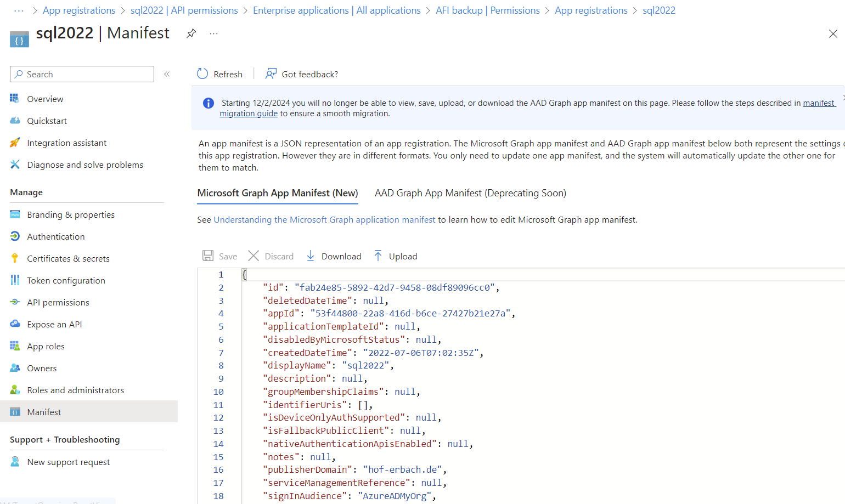Viewport: 845px width, 504px height.
Task: Click the Got feedback person icon
Action: (x=271, y=73)
